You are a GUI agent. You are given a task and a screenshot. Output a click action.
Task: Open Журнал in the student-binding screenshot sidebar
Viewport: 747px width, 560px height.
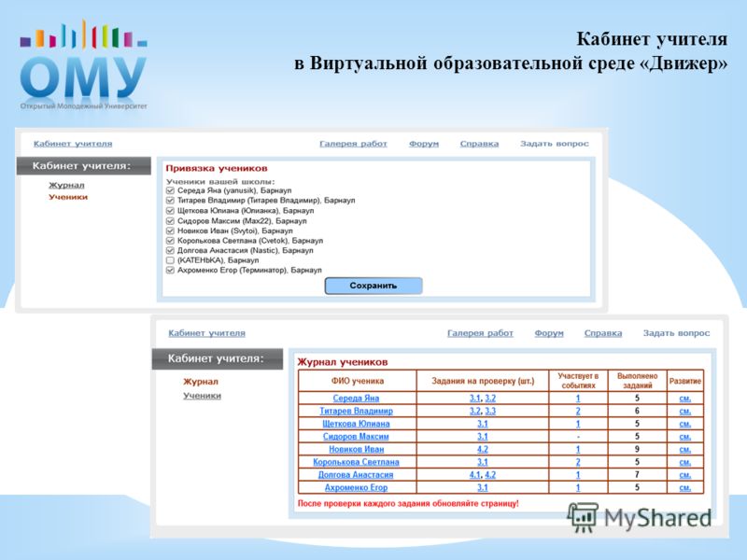click(66, 185)
